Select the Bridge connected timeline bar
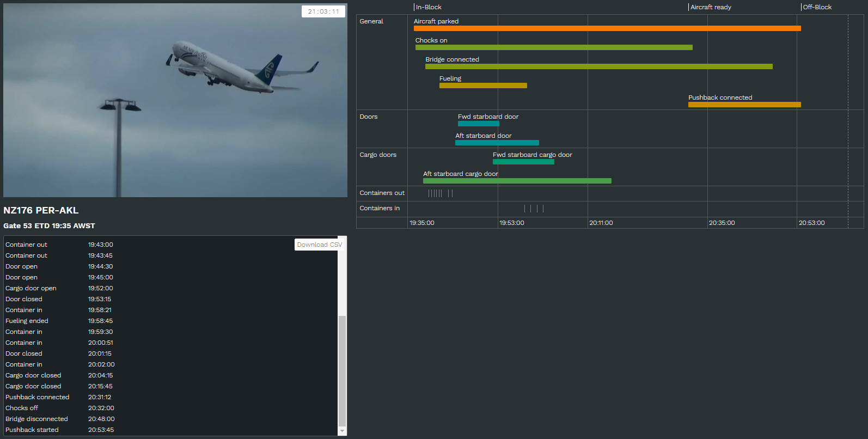 (599, 66)
